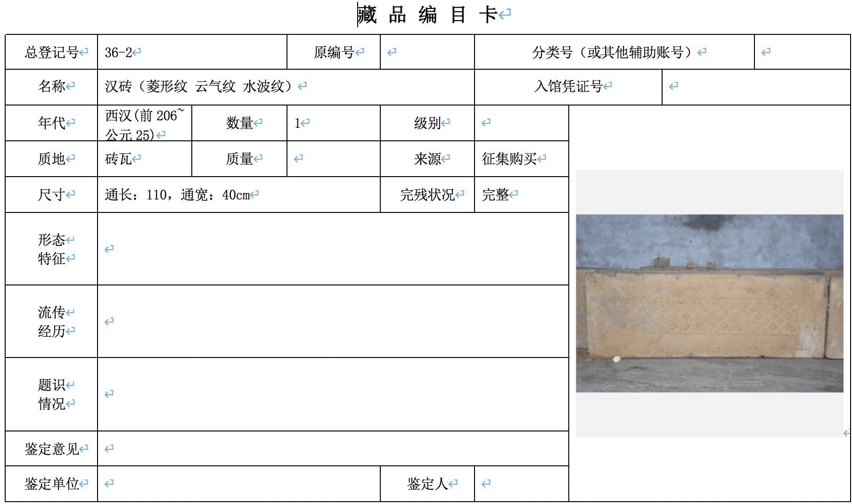This screenshot has height=504, width=852.
Task: Click the empty cell beside 入馆凭证号
Action: click(756, 87)
